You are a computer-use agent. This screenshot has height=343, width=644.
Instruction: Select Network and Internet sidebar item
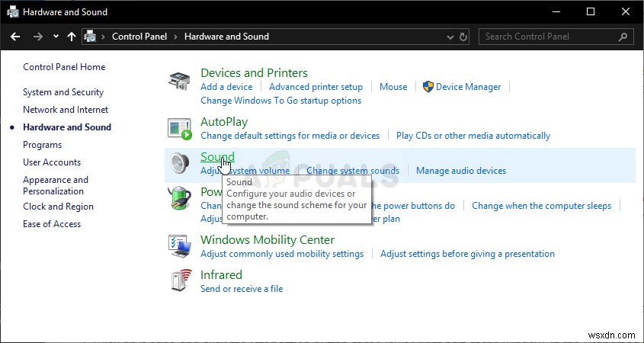tap(66, 110)
